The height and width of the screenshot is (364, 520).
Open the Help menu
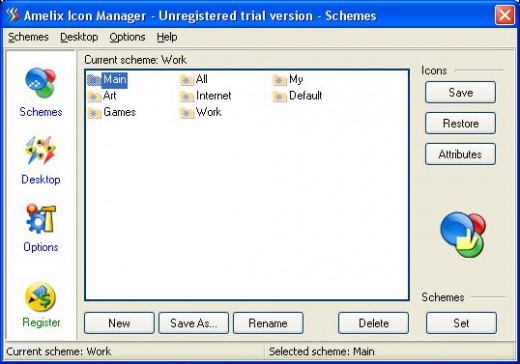pos(167,37)
